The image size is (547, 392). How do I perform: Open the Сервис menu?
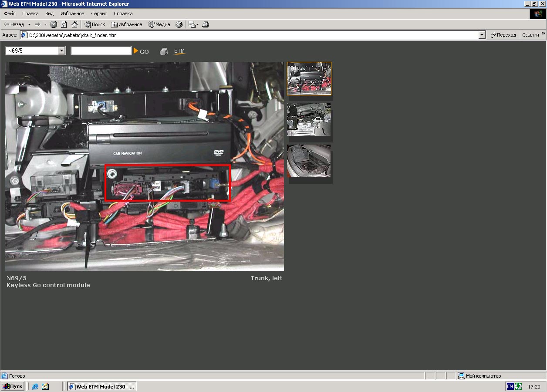click(x=99, y=14)
